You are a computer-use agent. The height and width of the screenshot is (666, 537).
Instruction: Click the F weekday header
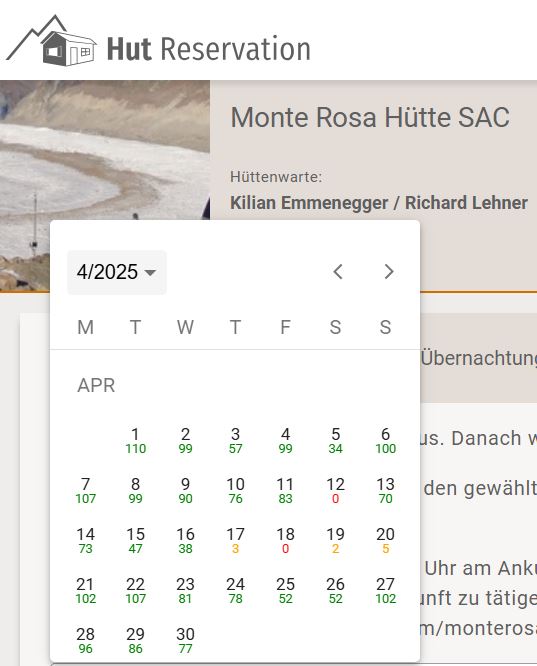(285, 327)
